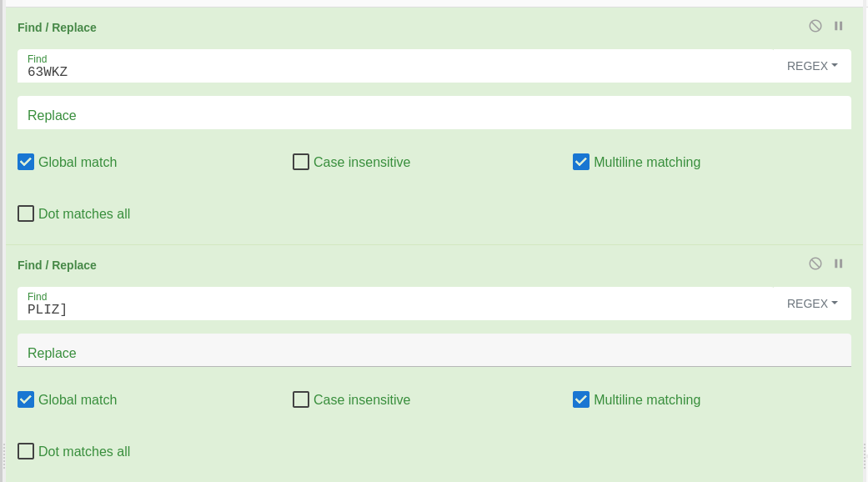Enable Case insensitive in second operation
This screenshot has height=482, width=868.
300,399
